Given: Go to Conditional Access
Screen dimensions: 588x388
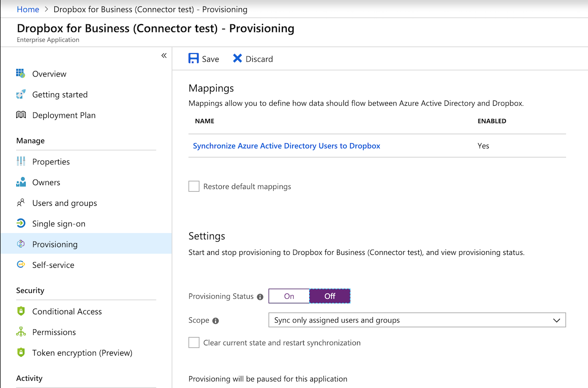Looking at the screenshot, I should pyautogui.click(x=67, y=311).
